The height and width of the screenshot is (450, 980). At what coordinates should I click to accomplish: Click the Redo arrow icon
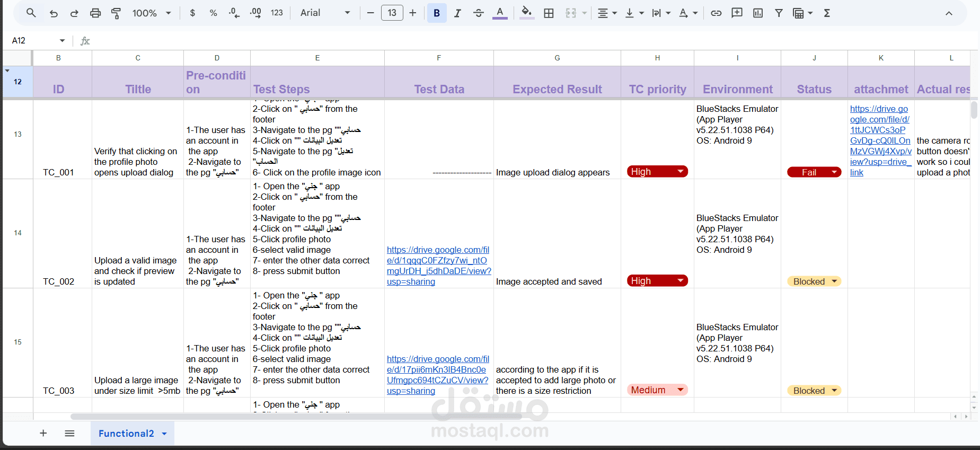74,13
